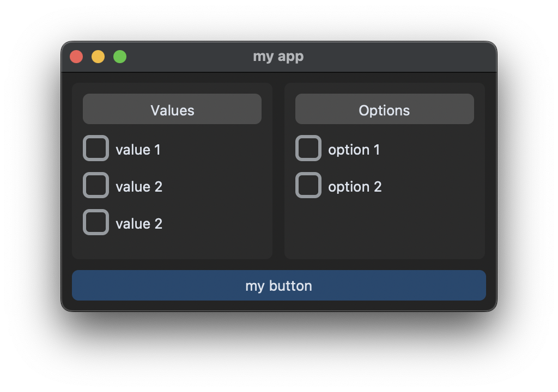
Task: Click the "Options" header button
Action: 385,109
